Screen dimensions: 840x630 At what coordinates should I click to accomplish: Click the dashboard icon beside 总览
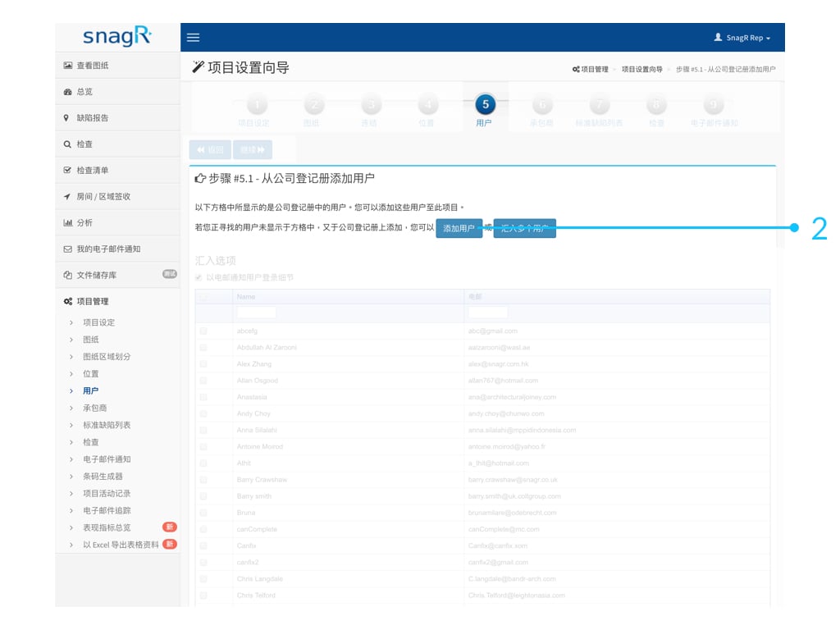click(67, 92)
